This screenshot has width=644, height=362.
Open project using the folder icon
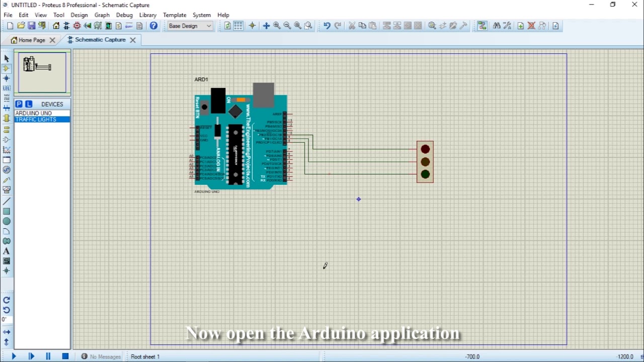tap(21, 26)
